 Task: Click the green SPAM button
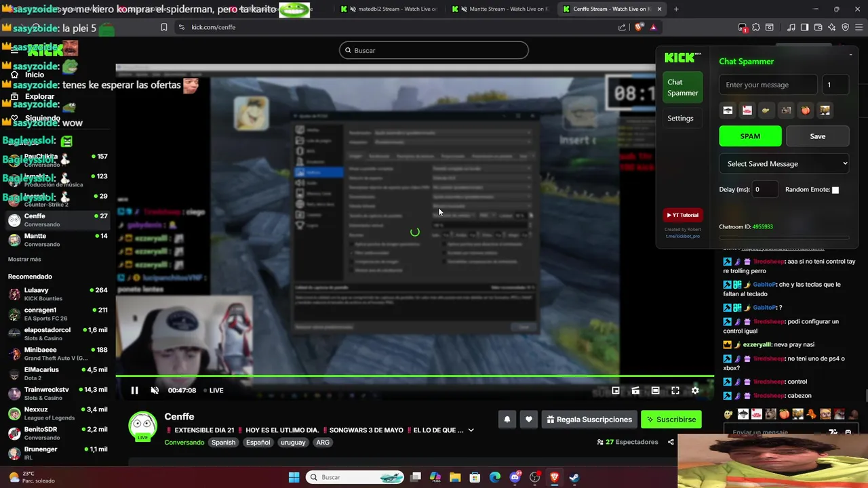tap(750, 136)
